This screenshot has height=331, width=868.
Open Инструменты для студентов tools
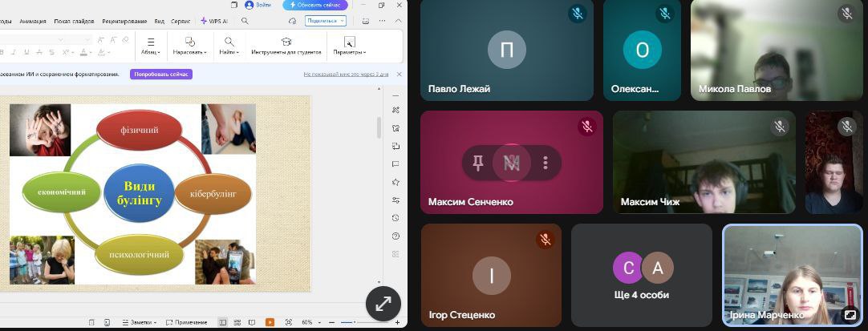(x=286, y=45)
